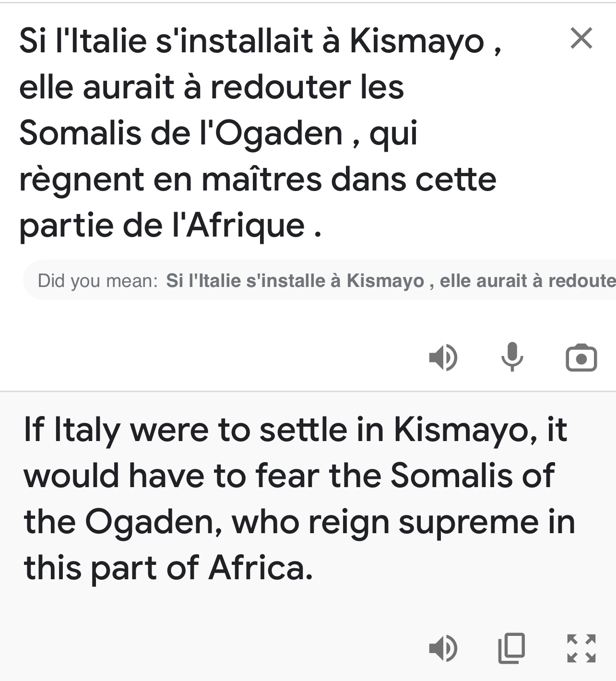Listen to the English translation audio
Screen dimensions: 616x681
coord(443,648)
